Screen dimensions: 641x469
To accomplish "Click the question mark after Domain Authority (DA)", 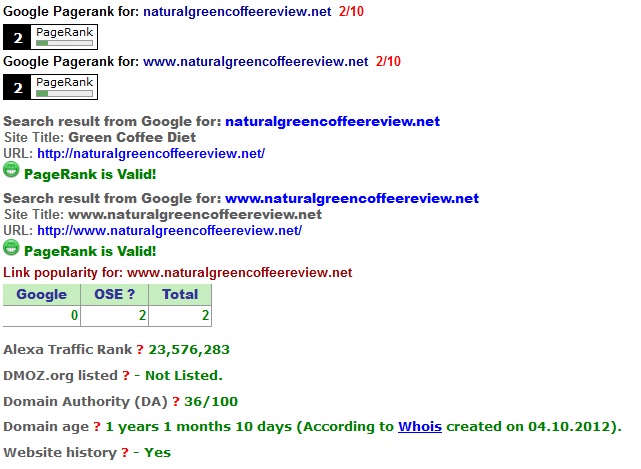I will click(x=176, y=402).
